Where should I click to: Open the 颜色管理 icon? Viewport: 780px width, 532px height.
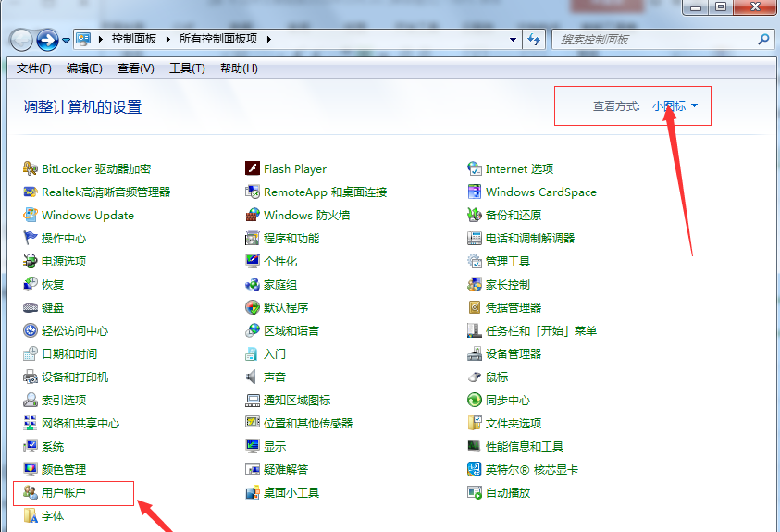point(31,470)
